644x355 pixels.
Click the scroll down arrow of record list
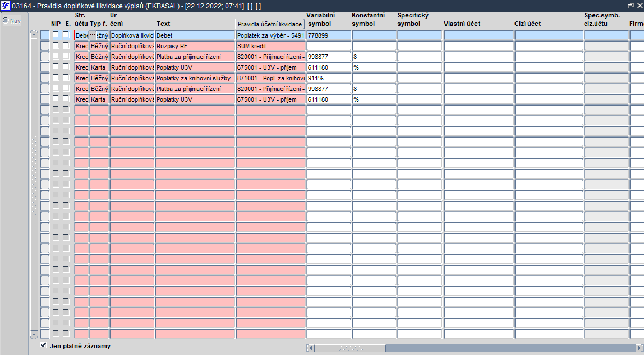34,334
